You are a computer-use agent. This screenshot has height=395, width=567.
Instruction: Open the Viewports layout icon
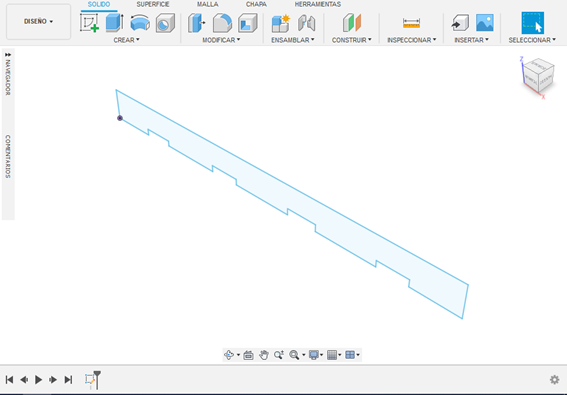350,355
